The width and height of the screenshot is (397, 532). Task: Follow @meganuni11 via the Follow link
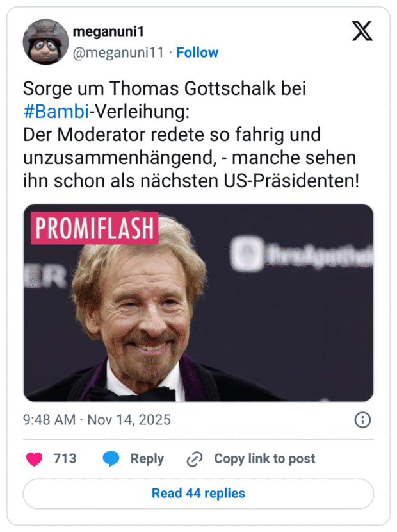(198, 53)
